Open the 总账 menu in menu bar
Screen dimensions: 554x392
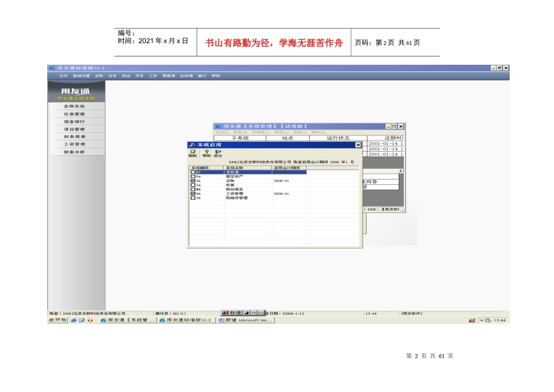pyautogui.click(x=99, y=76)
